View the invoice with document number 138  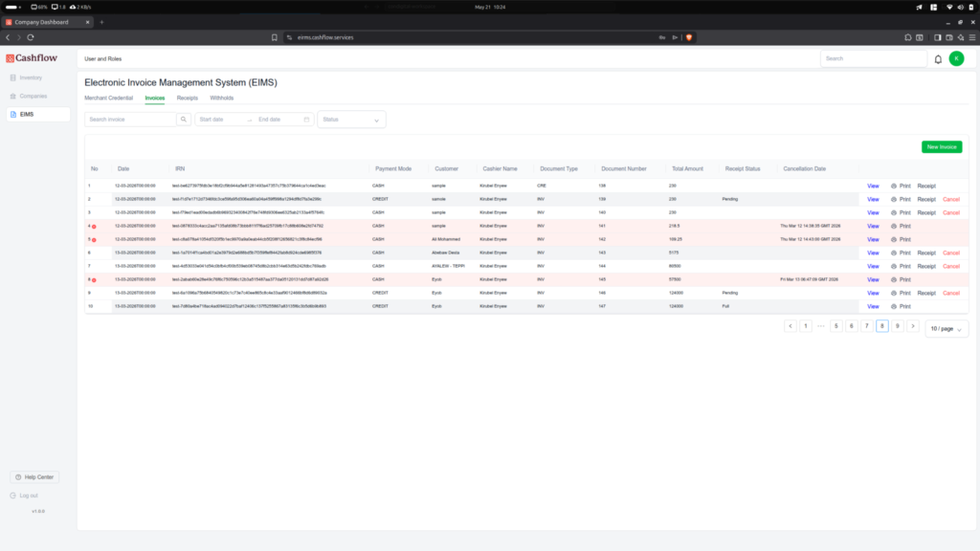[x=873, y=187]
